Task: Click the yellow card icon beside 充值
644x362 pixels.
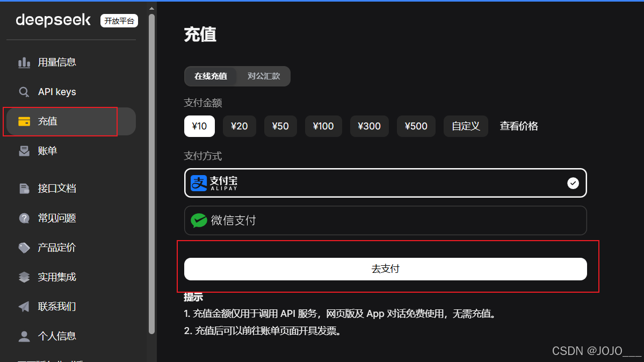Action: [24, 121]
